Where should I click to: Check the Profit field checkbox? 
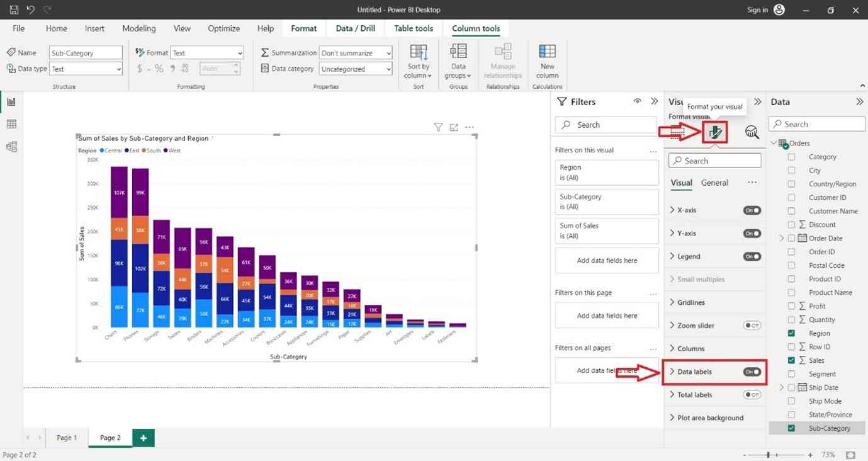point(791,306)
